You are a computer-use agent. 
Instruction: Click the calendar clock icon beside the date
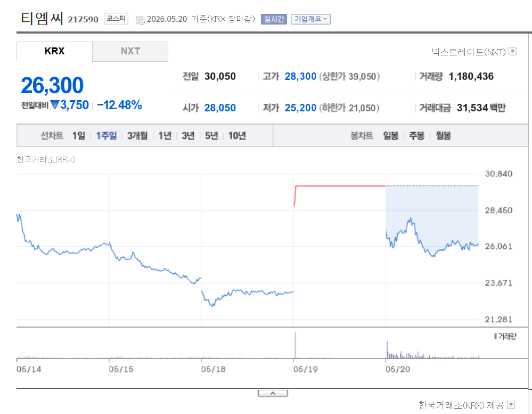click(140, 20)
